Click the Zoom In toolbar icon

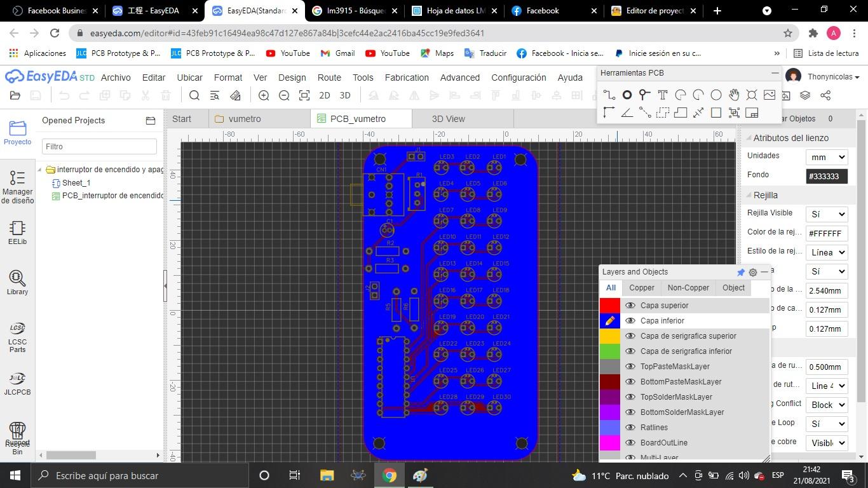[x=264, y=95]
